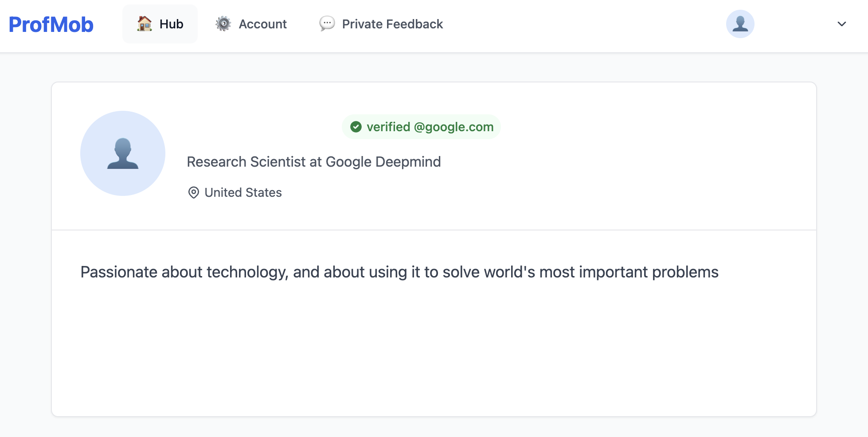
Task: Open the Account menu label
Action: click(x=263, y=24)
